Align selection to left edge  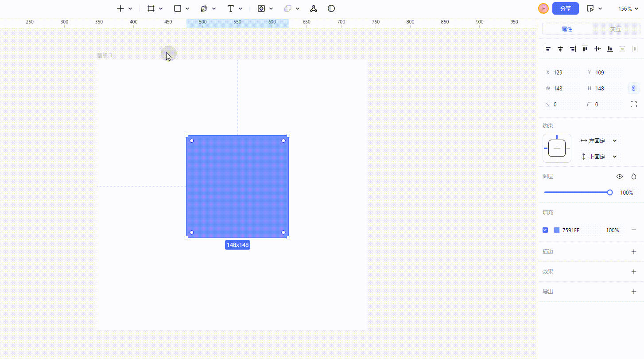click(548, 49)
